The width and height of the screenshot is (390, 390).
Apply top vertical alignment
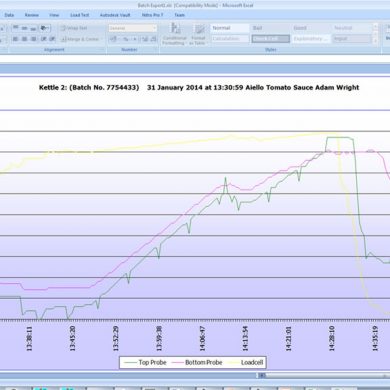16,28
